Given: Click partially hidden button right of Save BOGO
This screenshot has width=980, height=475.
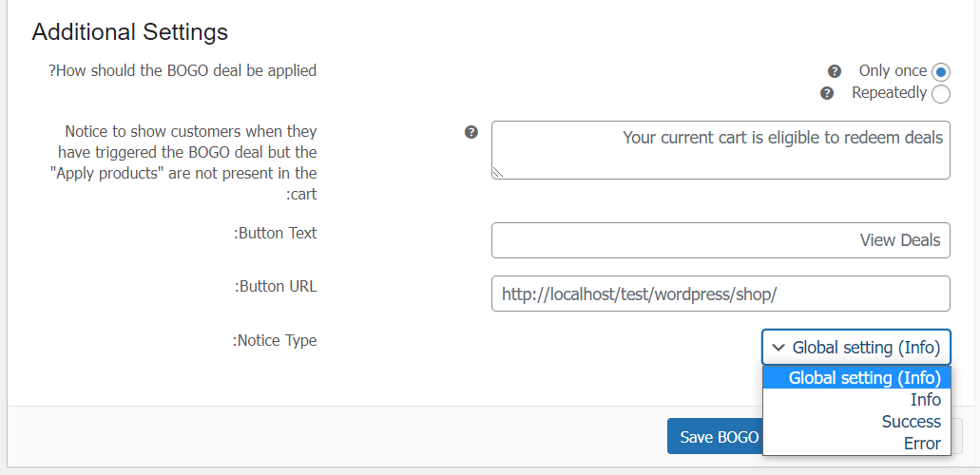Looking at the screenshot, I should pos(957,436).
